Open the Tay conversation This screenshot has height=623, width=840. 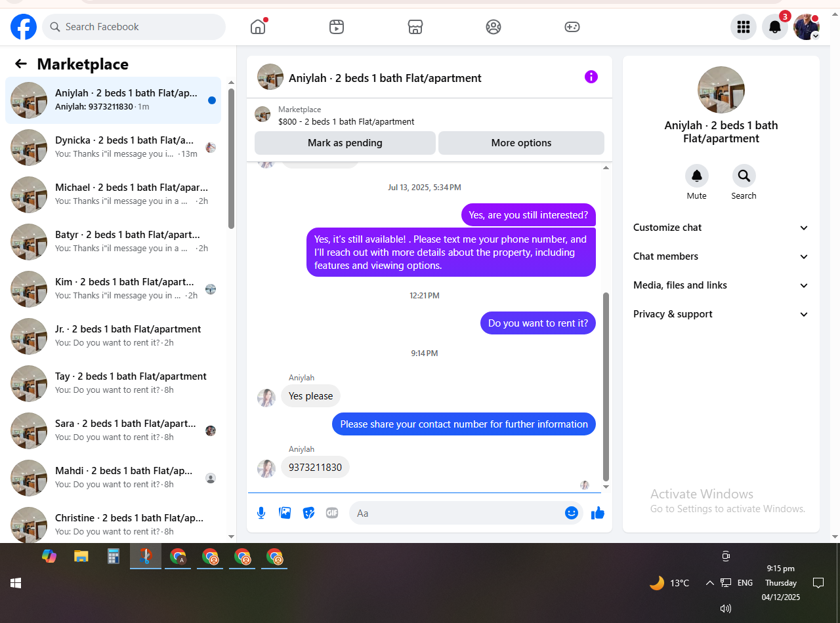click(114, 384)
